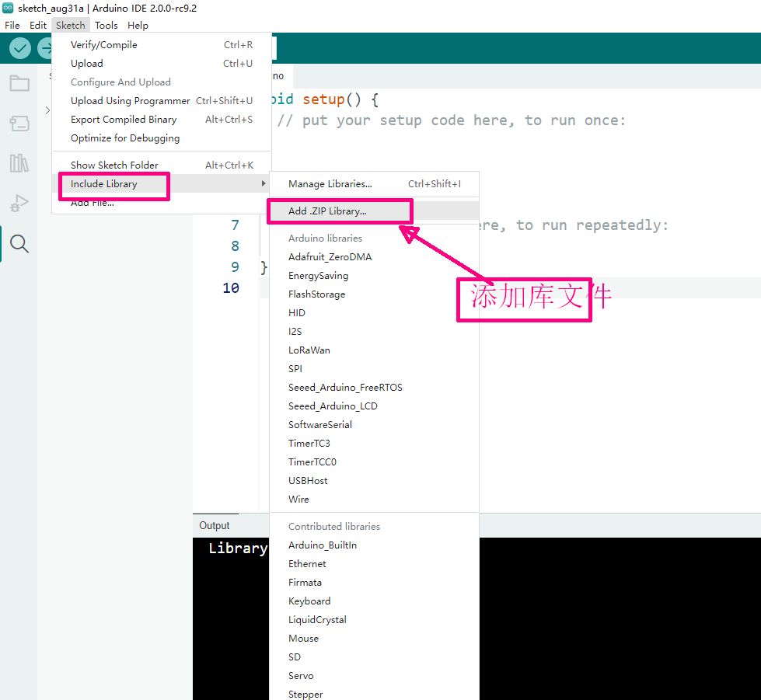Include the EnergySaving library
The height and width of the screenshot is (700, 761).
(374, 276)
